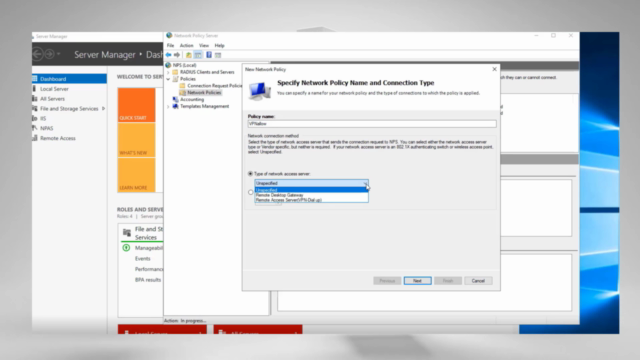Image resolution: width=640 pixels, height=360 pixels.
Task: Open the Help toolbar icon in NPS
Action: (x=209, y=55)
